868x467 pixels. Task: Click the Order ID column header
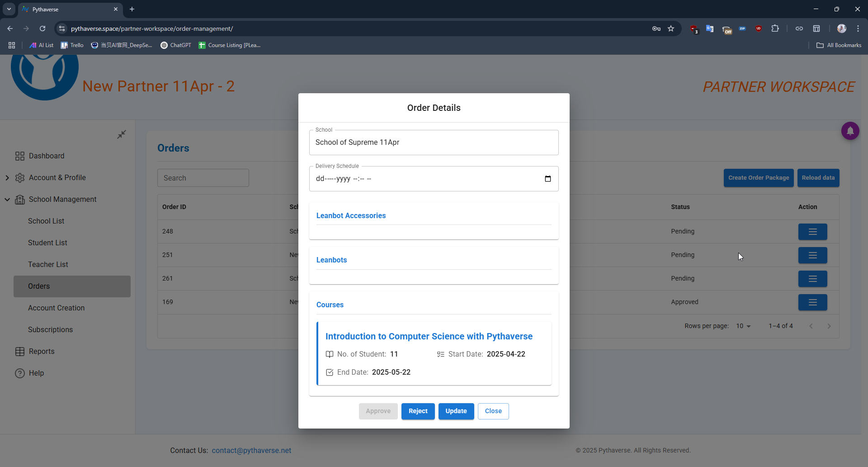174,207
